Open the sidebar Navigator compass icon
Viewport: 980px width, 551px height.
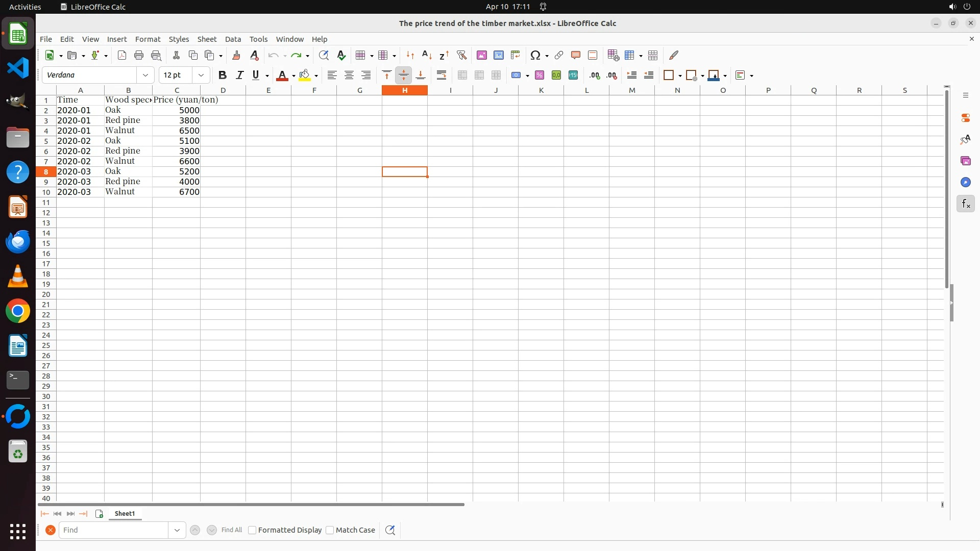pyautogui.click(x=965, y=183)
